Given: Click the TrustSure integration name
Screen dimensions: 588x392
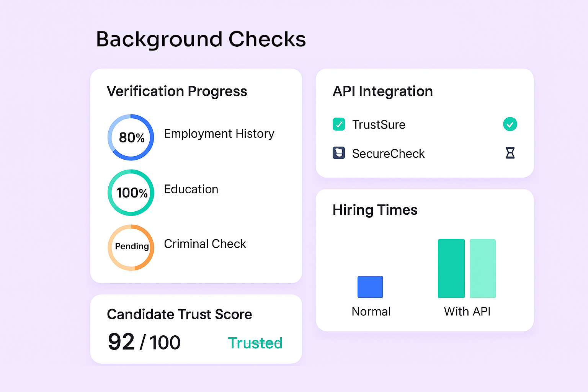Looking at the screenshot, I should (x=379, y=124).
